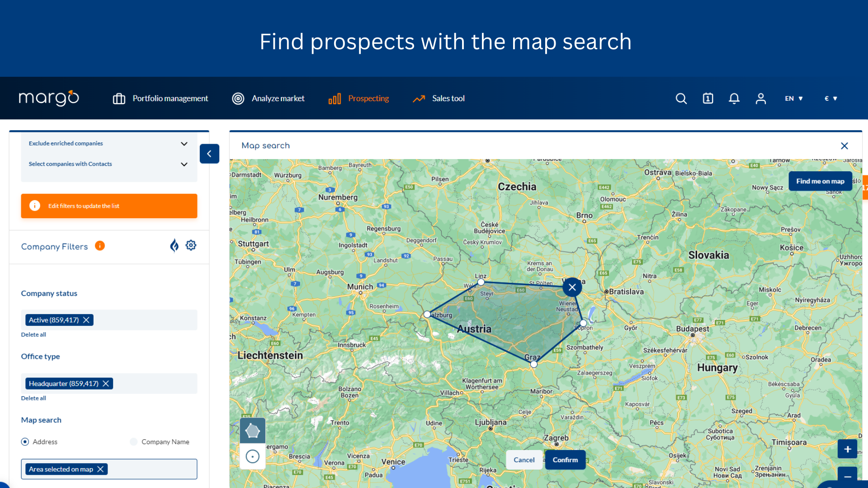868x488 pixels.
Task: Open Company Filters settings gear
Action: [191, 245]
